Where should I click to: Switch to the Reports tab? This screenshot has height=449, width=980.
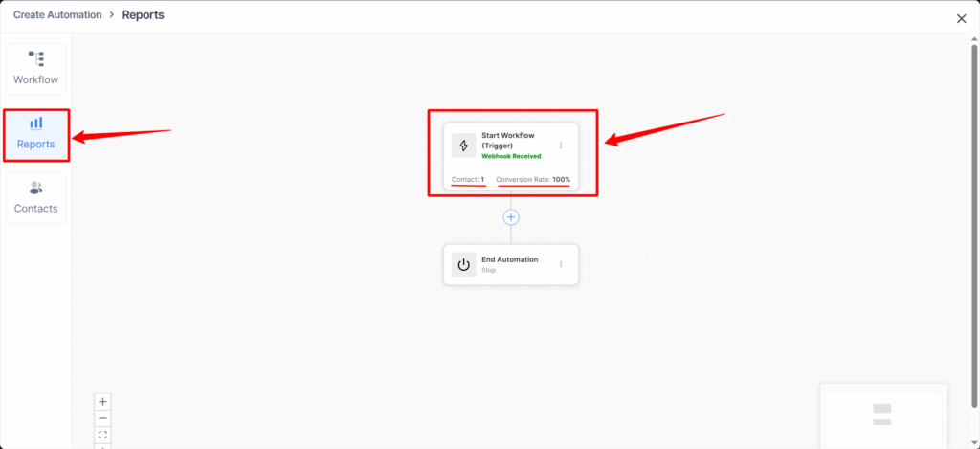pos(35,134)
